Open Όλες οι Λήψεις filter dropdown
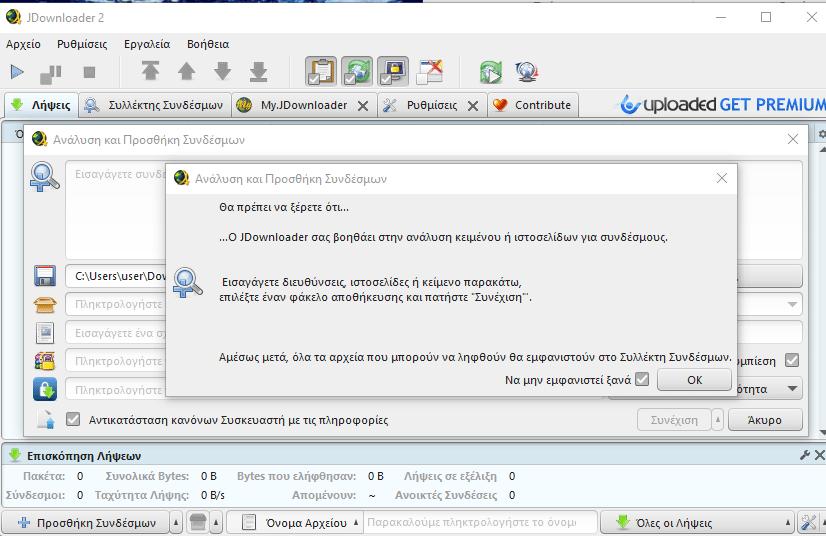This screenshot has height=536, width=826. tap(697, 522)
